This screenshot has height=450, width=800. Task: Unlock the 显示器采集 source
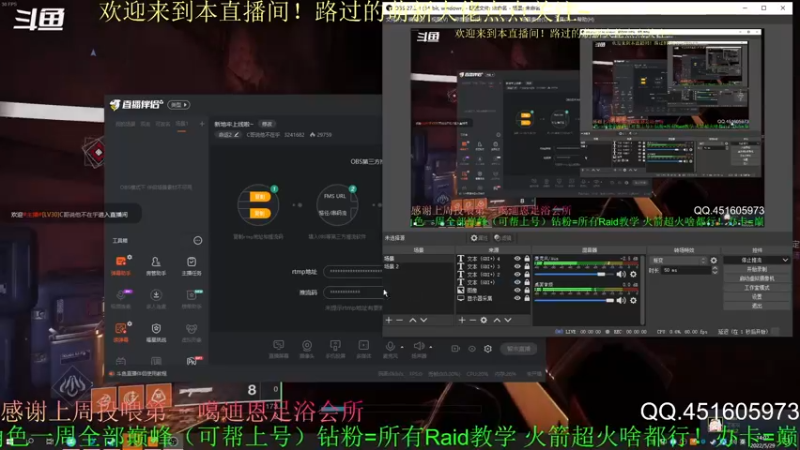[527, 298]
